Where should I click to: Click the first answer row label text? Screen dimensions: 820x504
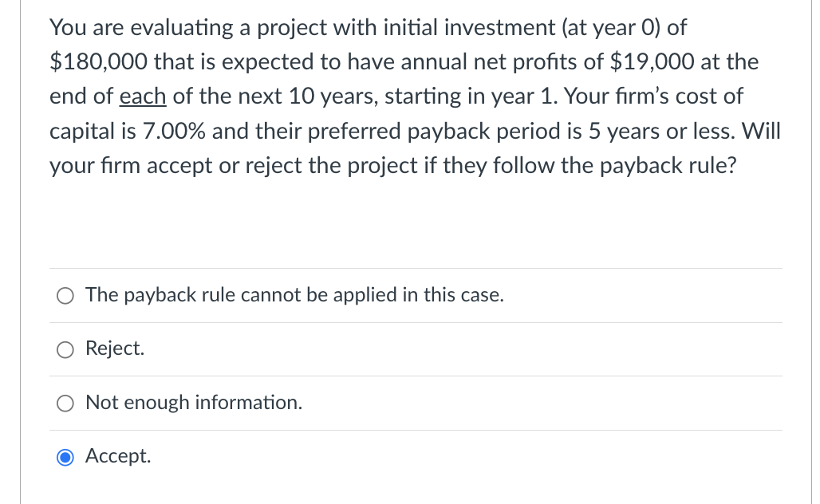295,294
